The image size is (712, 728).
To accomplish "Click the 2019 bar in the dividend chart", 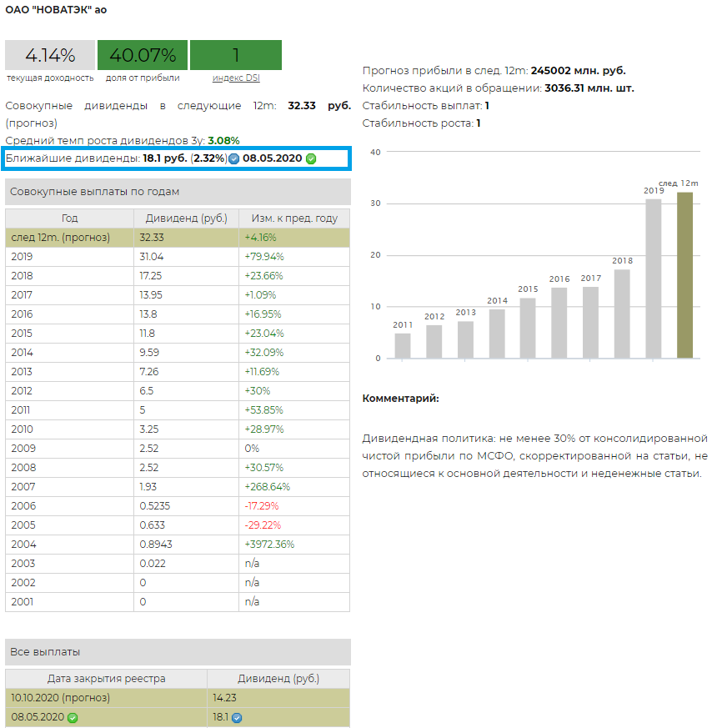I will 654,279.
